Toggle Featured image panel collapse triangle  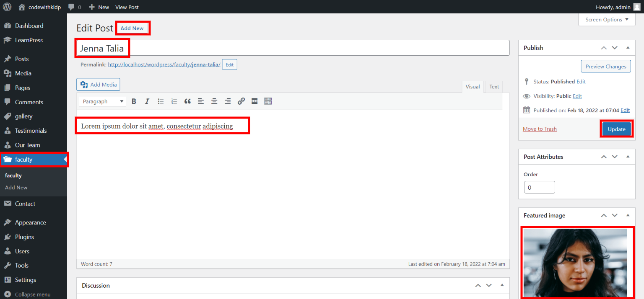pyautogui.click(x=628, y=215)
